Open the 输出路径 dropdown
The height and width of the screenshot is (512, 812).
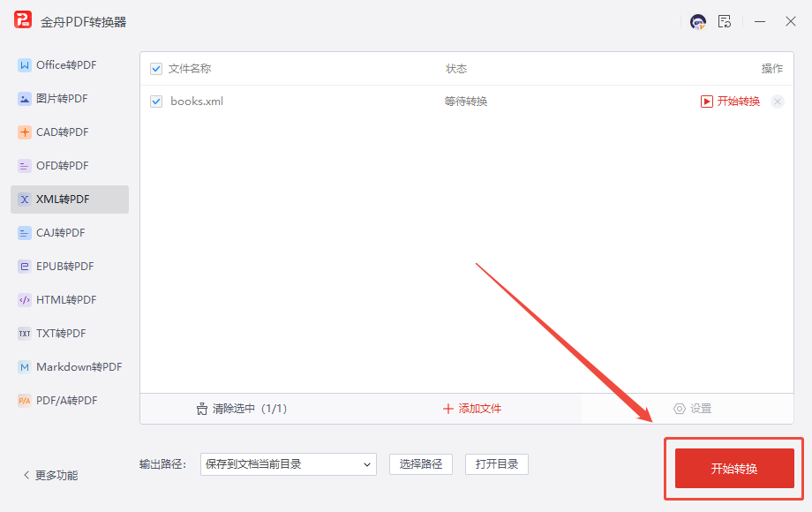(289, 464)
